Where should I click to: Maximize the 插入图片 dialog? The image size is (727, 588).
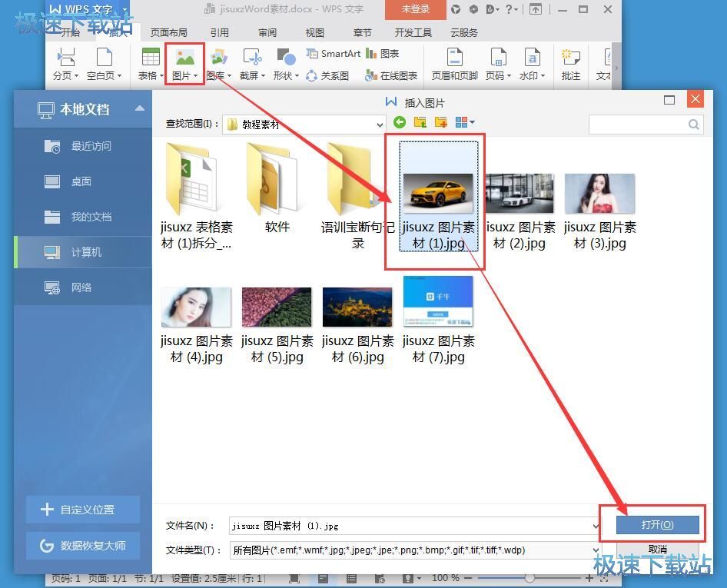pos(669,100)
